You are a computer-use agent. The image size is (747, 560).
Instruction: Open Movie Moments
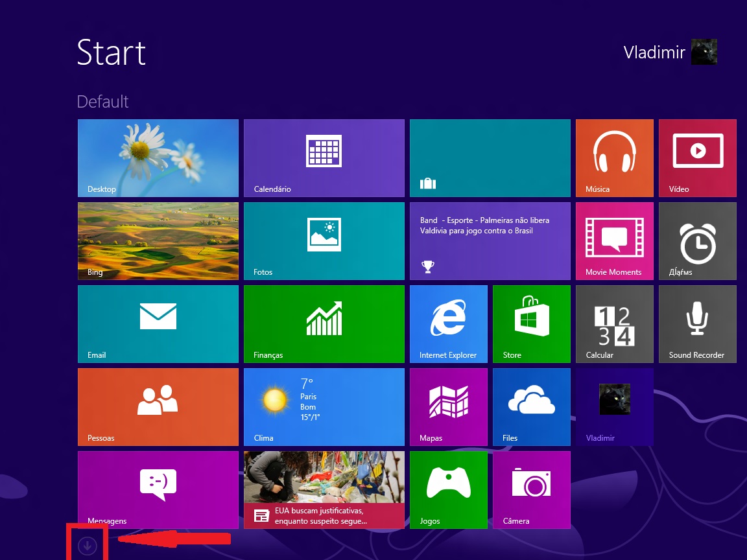(613, 240)
